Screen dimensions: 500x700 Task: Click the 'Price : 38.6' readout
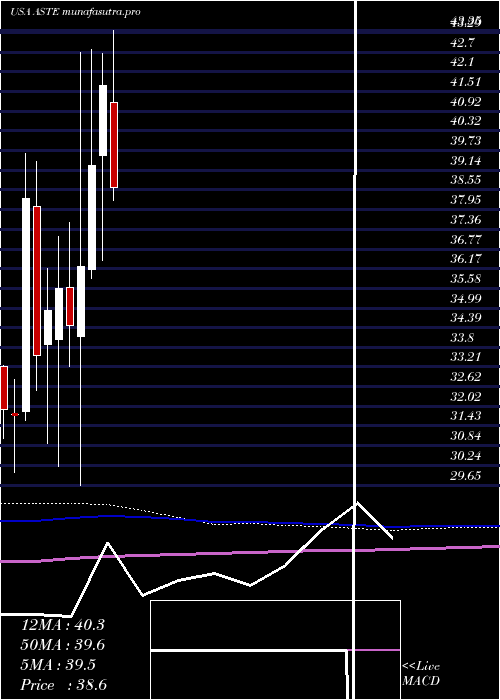(x=63, y=685)
